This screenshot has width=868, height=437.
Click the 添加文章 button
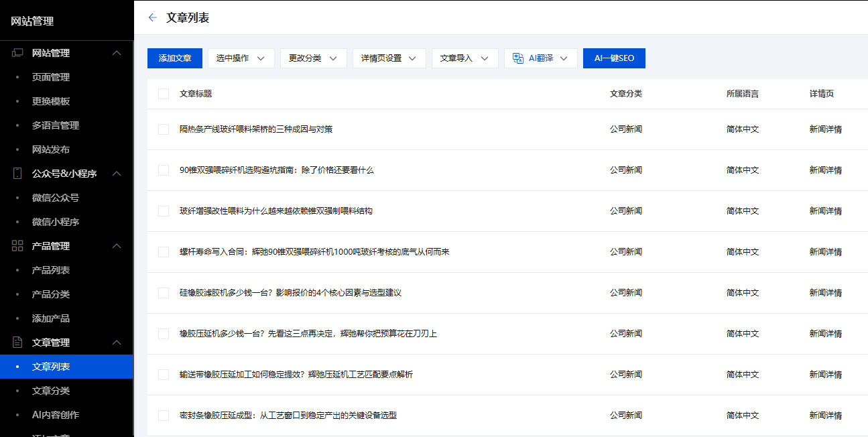(x=175, y=58)
